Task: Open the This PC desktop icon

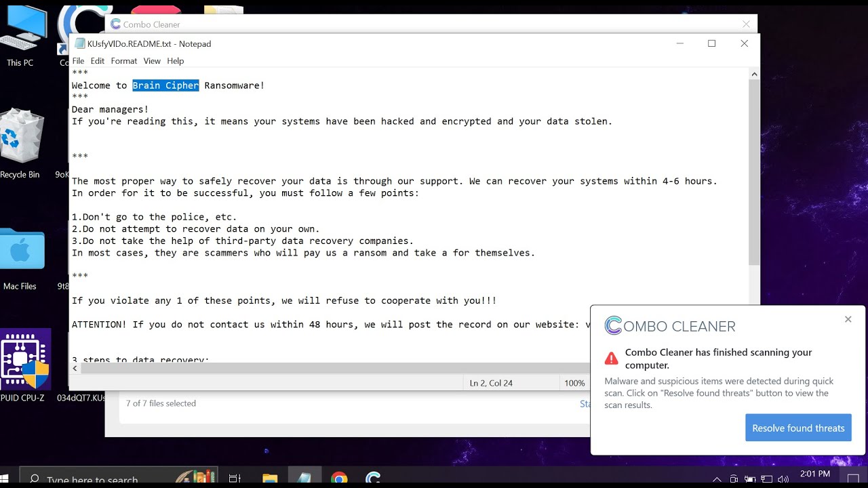Action: [x=20, y=37]
